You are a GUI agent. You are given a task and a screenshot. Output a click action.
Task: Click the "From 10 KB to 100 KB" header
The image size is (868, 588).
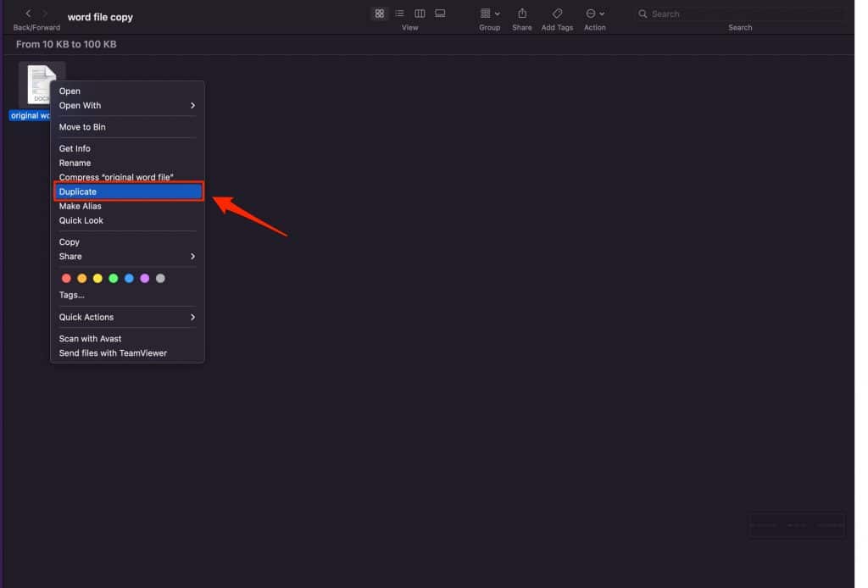(66, 44)
